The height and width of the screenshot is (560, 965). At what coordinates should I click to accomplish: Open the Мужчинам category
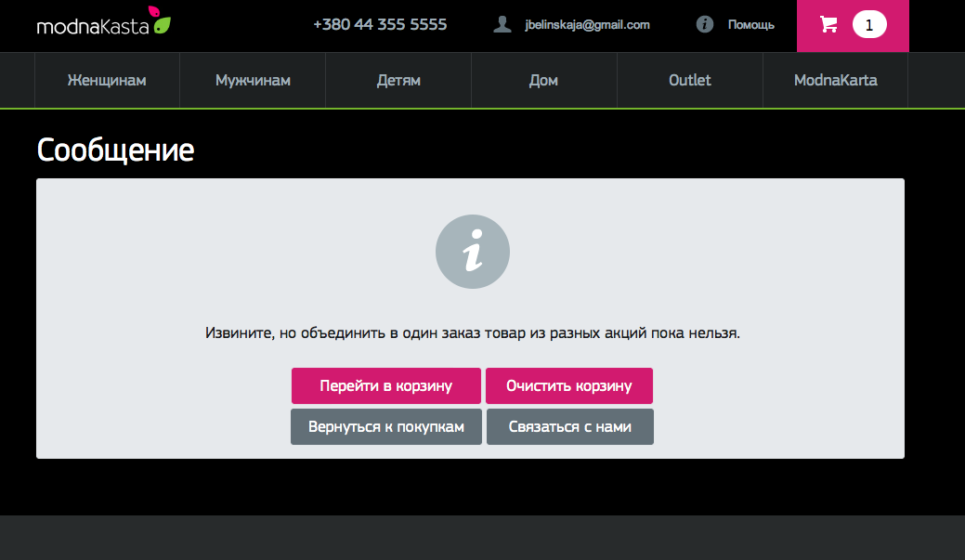click(253, 80)
